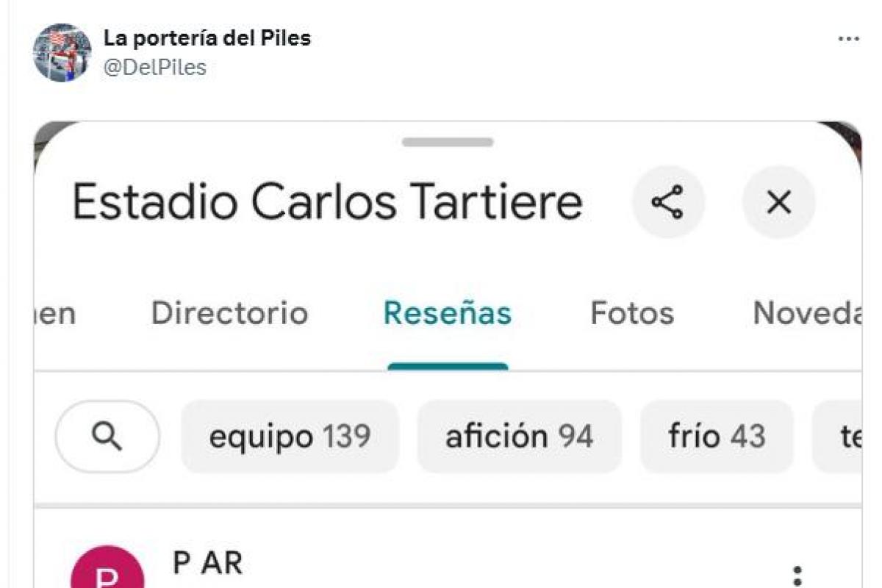Enable the 'frío 43' review filter
The image size is (882, 588).
(x=717, y=437)
